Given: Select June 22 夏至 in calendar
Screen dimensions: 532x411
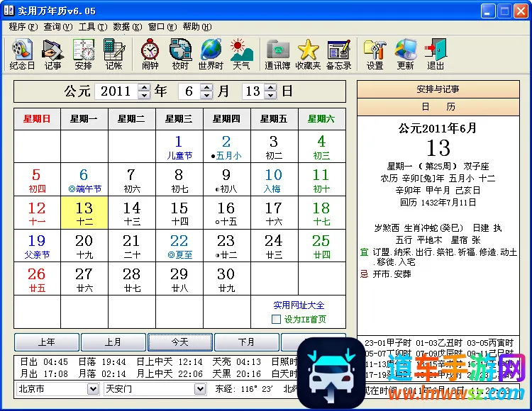Looking at the screenshot, I should 179,246.
